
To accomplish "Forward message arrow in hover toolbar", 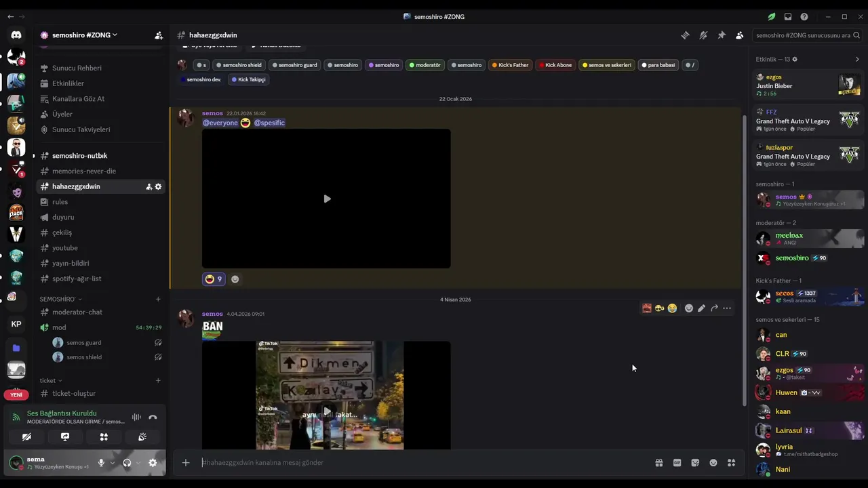I will pyautogui.click(x=714, y=308).
